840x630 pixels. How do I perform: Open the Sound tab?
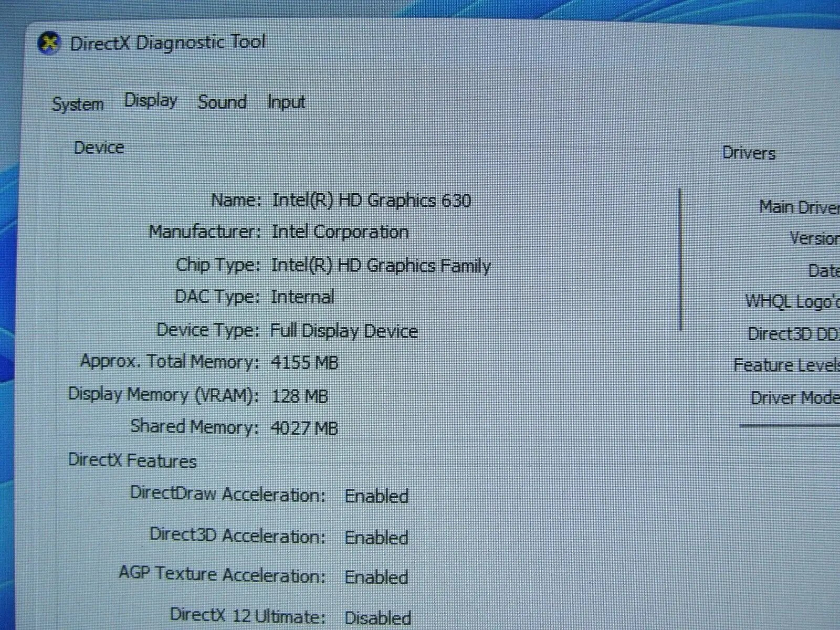click(x=222, y=102)
